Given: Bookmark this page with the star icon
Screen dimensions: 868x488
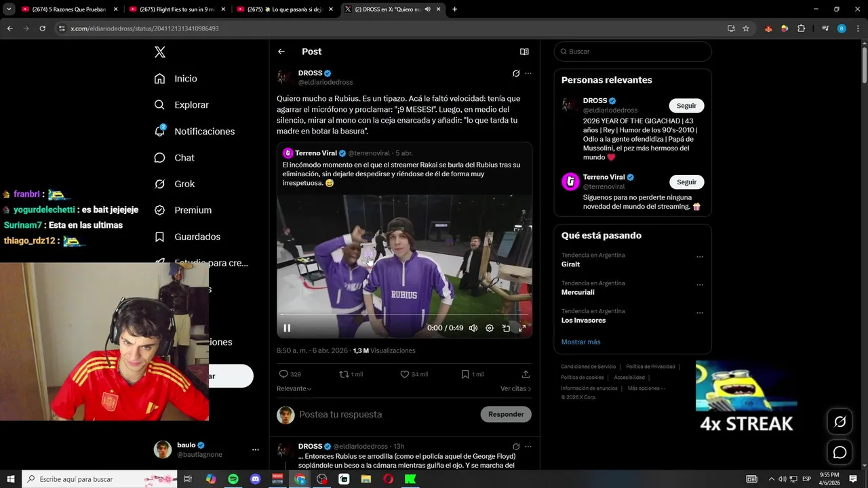Looking at the screenshot, I should pyautogui.click(x=746, y=28).
